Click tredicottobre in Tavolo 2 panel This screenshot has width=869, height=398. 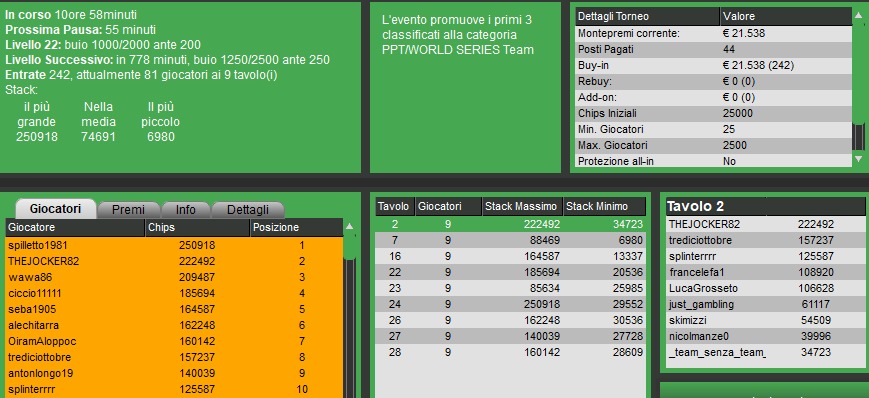700,240
